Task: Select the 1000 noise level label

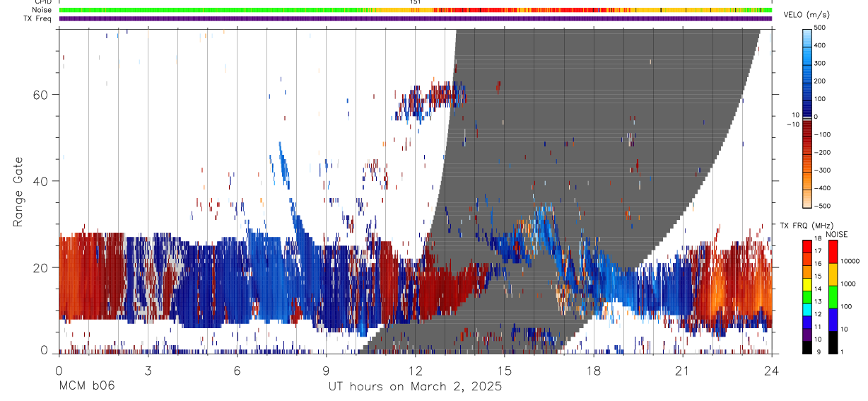Action: pyautogui.click(x=848, y=284)
